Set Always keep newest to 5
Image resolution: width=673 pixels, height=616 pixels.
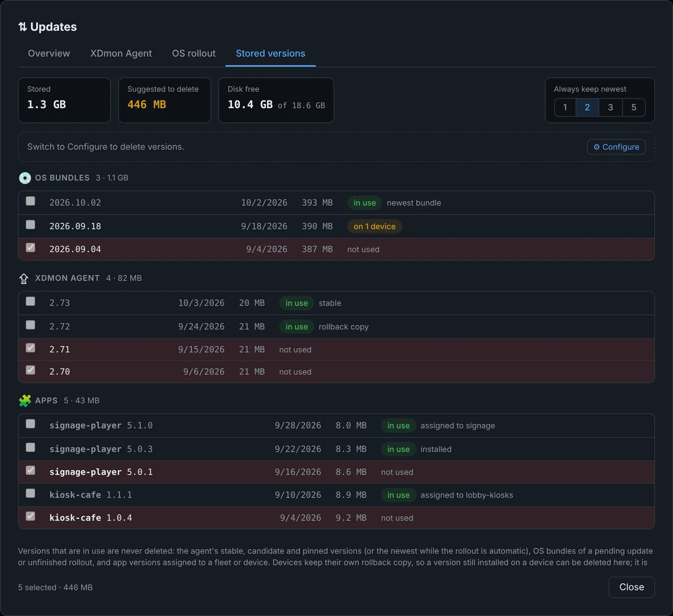tap(633, 107)
